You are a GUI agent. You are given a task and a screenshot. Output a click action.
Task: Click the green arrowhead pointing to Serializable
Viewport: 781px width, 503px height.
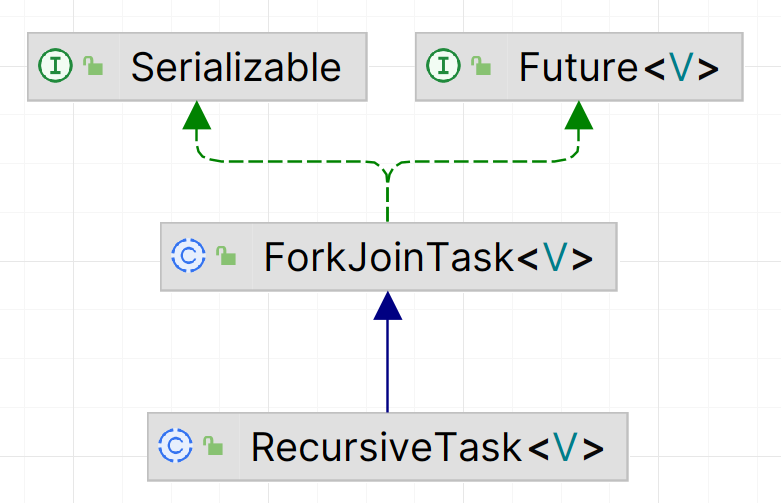point(197,118)
